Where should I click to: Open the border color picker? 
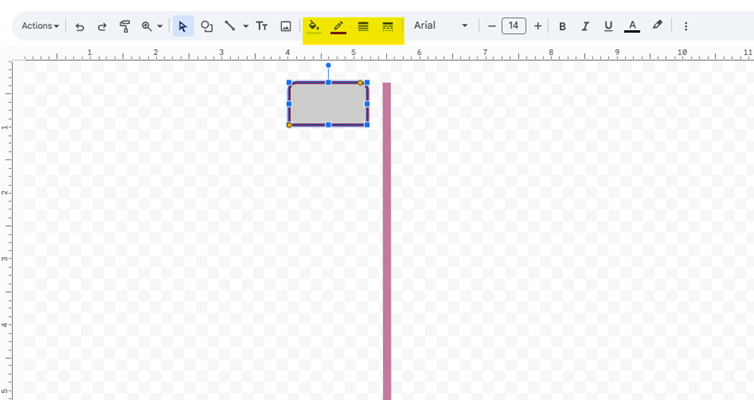click(339, 26)
